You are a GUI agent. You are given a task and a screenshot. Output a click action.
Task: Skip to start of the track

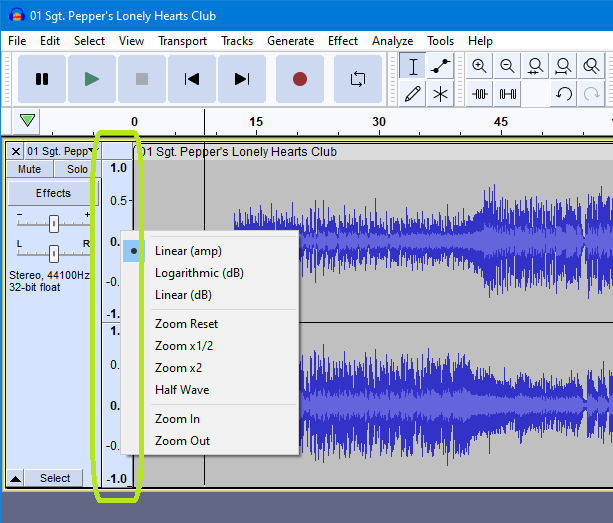tap(192, 79)
